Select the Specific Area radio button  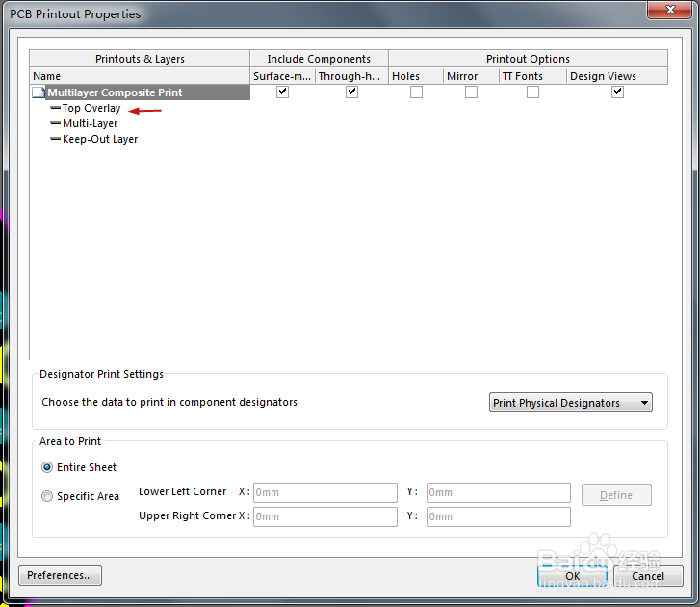47,496
